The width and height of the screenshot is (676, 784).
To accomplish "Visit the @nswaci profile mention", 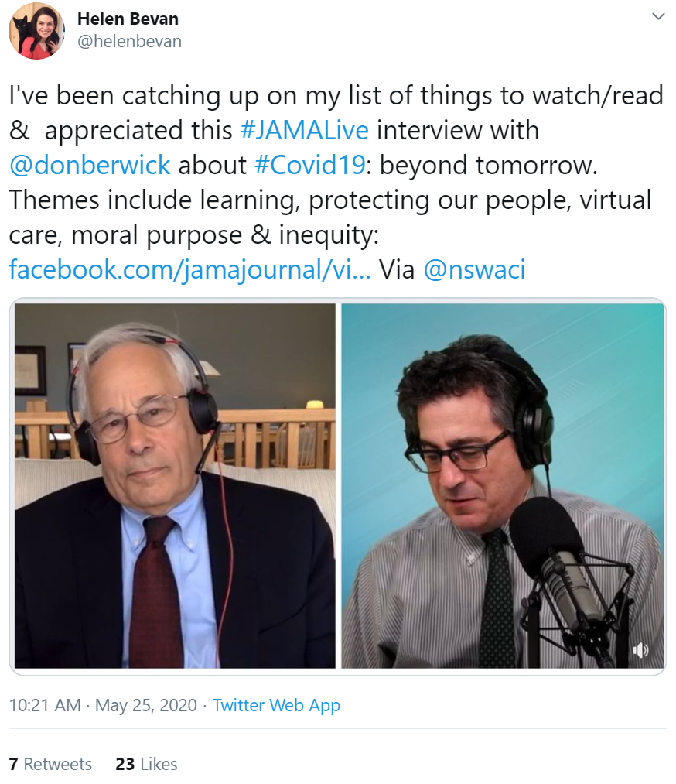I will pos(474,269).
